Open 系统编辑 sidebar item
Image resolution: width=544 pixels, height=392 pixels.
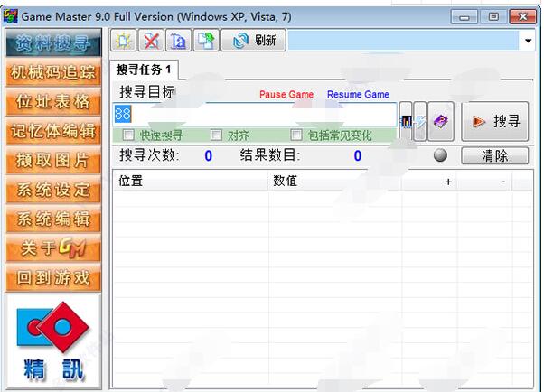[53, 219]
